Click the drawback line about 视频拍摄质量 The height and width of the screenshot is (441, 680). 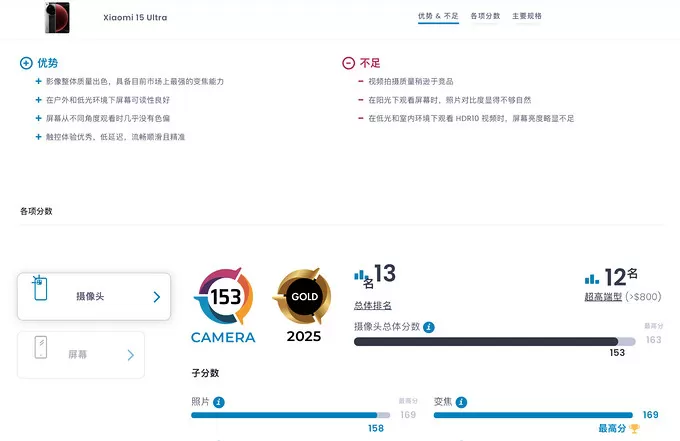click(x=411, y=82)
